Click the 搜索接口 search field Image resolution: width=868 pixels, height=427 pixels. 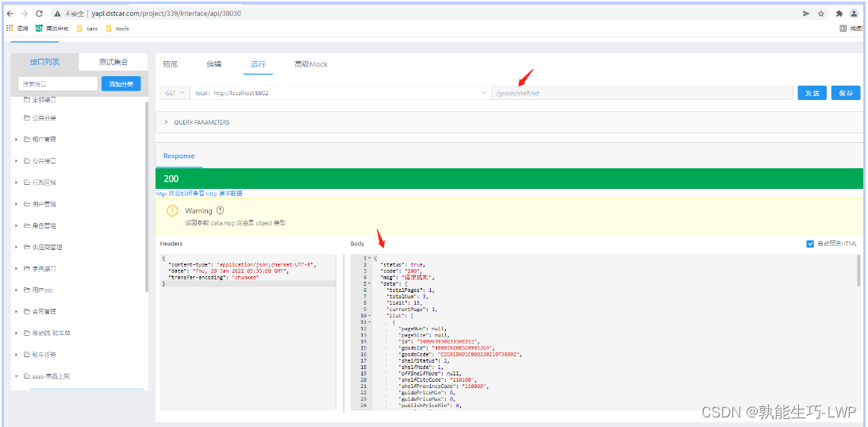click(x=58, y=84)
